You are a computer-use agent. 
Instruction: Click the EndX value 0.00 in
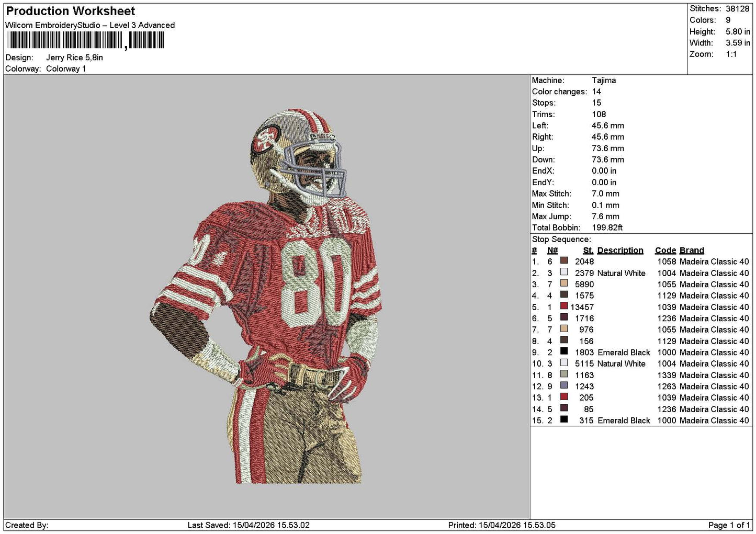tap(604, 171)
